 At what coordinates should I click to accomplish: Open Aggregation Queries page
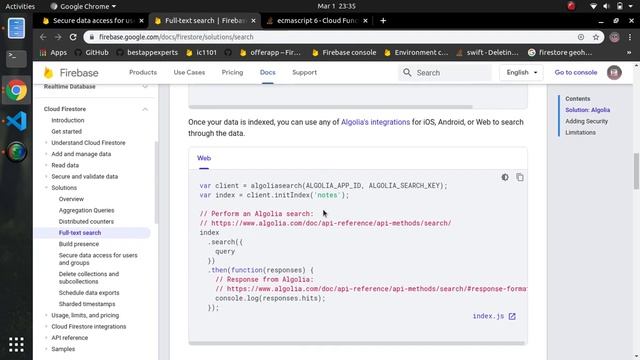[x=87, y=211]
